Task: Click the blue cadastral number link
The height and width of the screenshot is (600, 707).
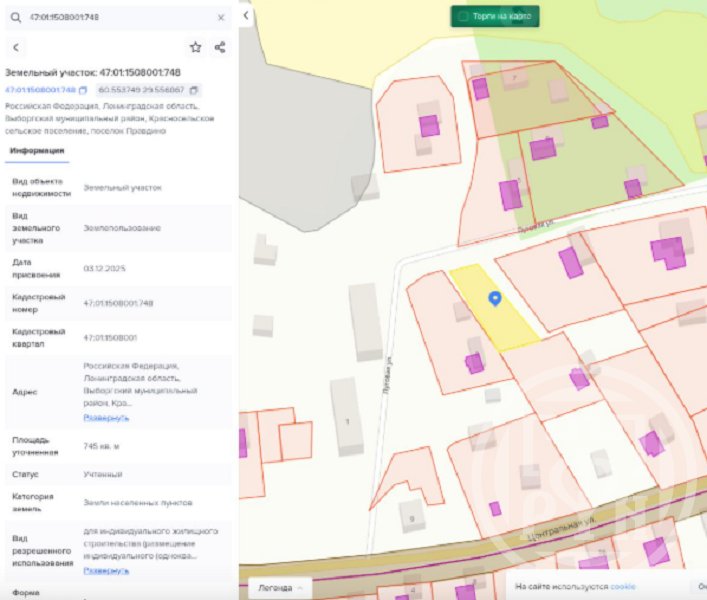Action: [40, 90]
